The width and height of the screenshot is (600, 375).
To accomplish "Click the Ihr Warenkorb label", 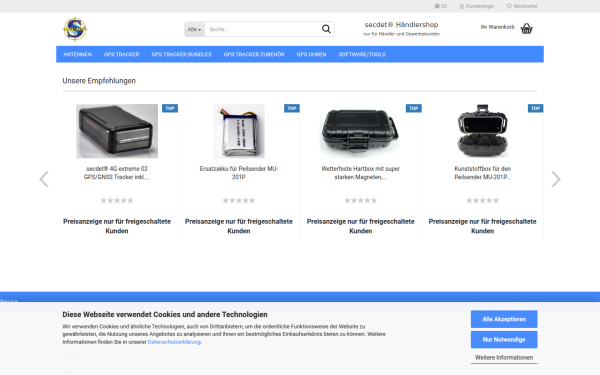I will click(497, 27).
